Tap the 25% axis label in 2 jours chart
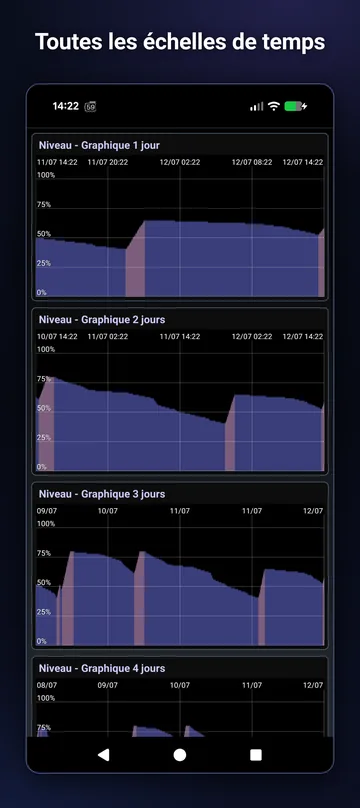Image resolution: width=360 pixels, height=808 pixels. [x=44, y=437]
